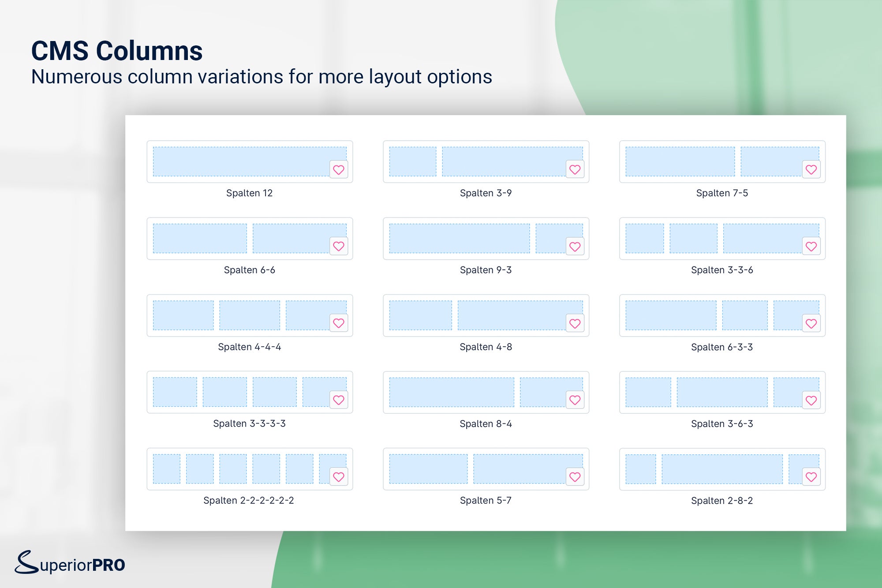Viewport: 882px width, 588px height.
Task: Favorite the Spalten 3-9 layout heart icon
Action: 575,169
